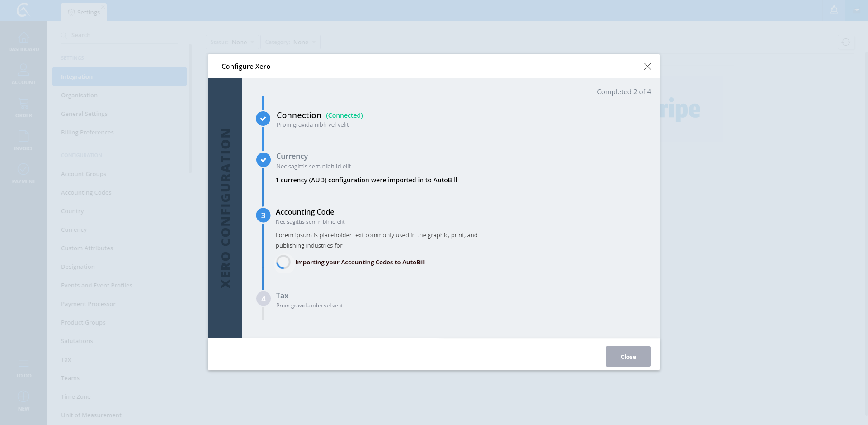The width and height of the screenshot is (868, 425).
Task: Select Integration in settings menu
Action: click(119, 77)
